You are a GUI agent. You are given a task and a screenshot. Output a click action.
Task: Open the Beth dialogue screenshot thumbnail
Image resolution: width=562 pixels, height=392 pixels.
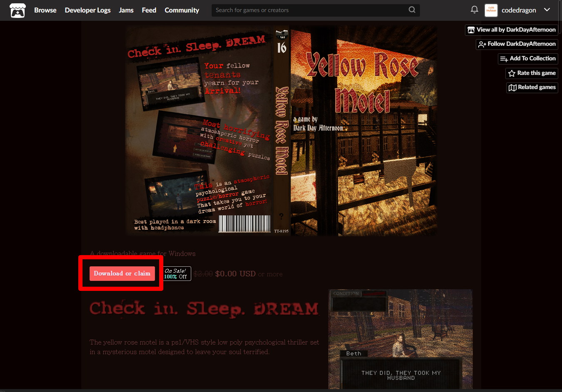coord(400,339)
